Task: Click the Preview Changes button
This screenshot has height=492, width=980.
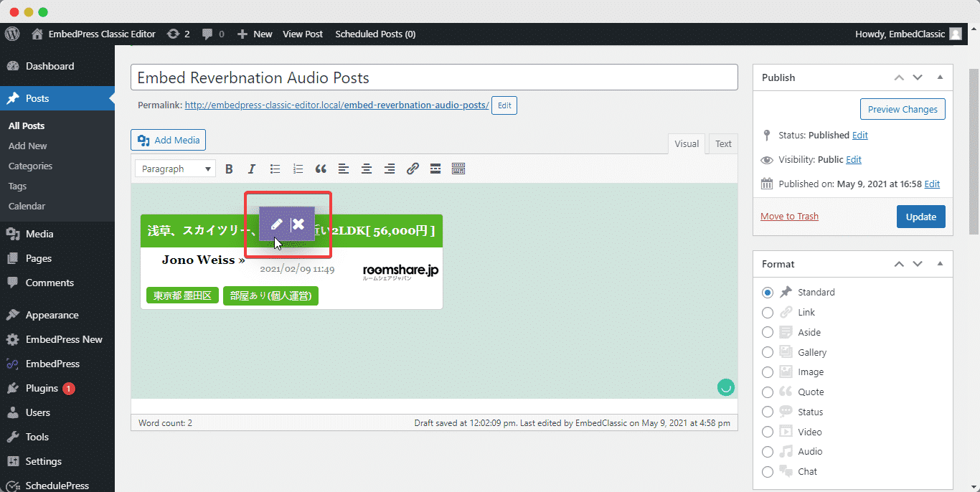Action: click(x=903, y=109)
